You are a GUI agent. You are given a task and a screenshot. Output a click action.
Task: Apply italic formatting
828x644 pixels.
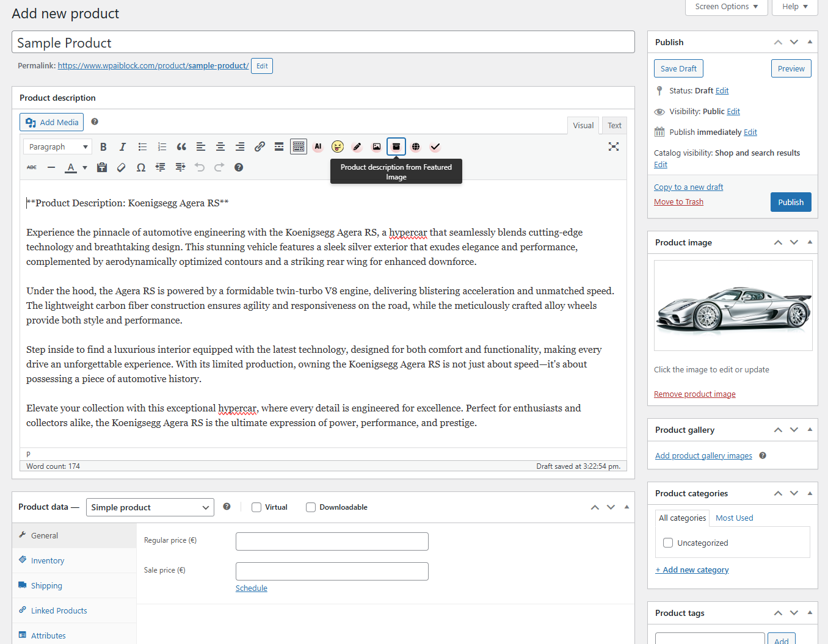123,147
